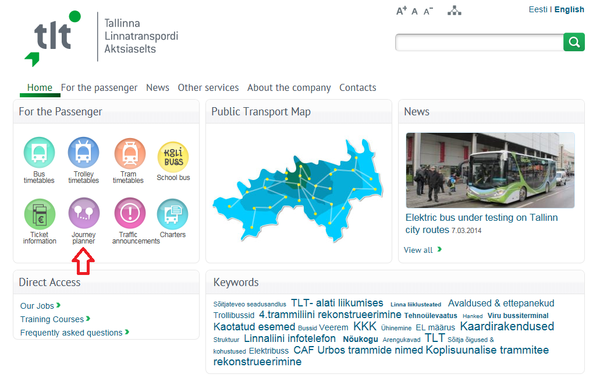Open For the passenger menu
This screenshot has width=600, height=381.
click(x=99, y=88)
